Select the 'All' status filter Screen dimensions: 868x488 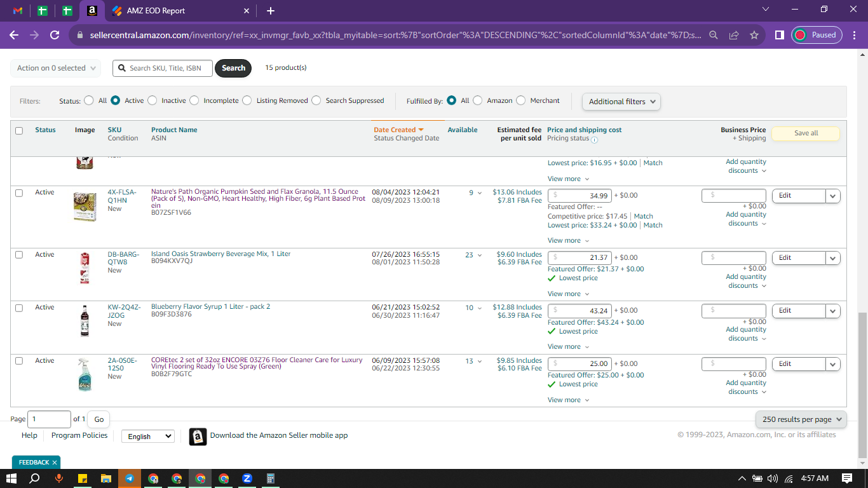point(89,100)
